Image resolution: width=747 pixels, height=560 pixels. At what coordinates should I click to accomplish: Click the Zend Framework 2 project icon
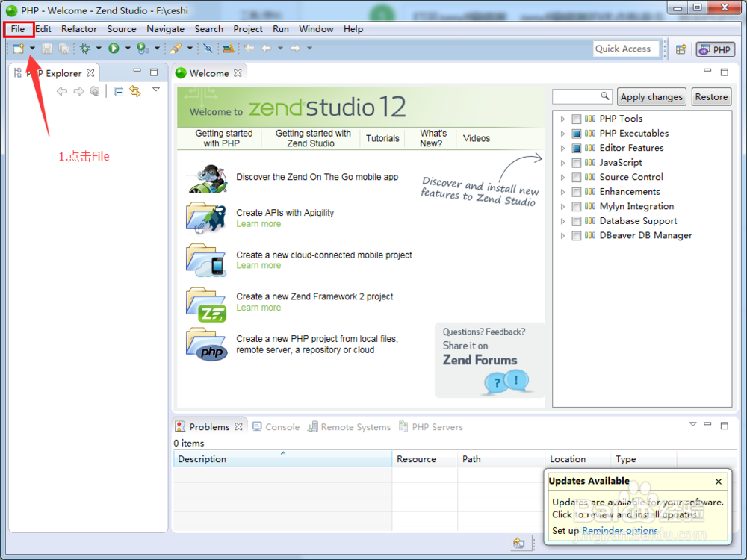tap(206, 305)
